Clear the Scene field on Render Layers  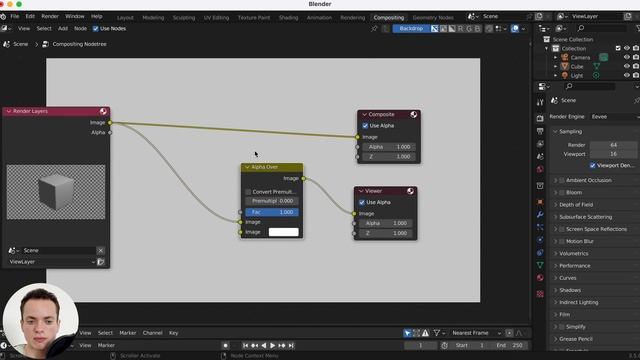100,250
